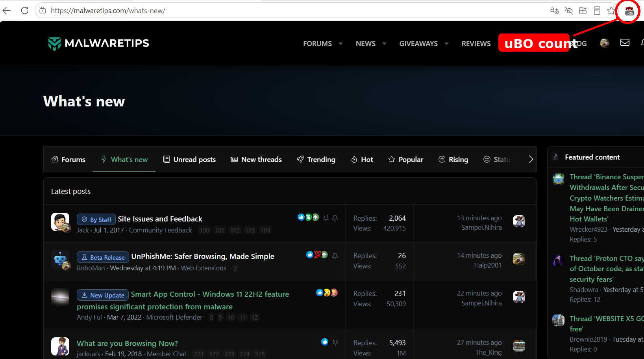
Task: Click the Beta Release label badge
Action: pos(103,257)
